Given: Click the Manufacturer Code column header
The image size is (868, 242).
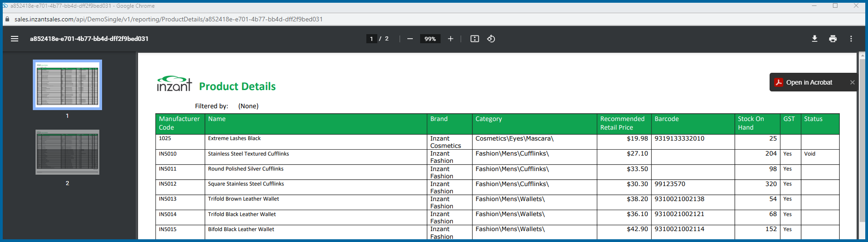Looking at the screenshot, I should (180, 123).
